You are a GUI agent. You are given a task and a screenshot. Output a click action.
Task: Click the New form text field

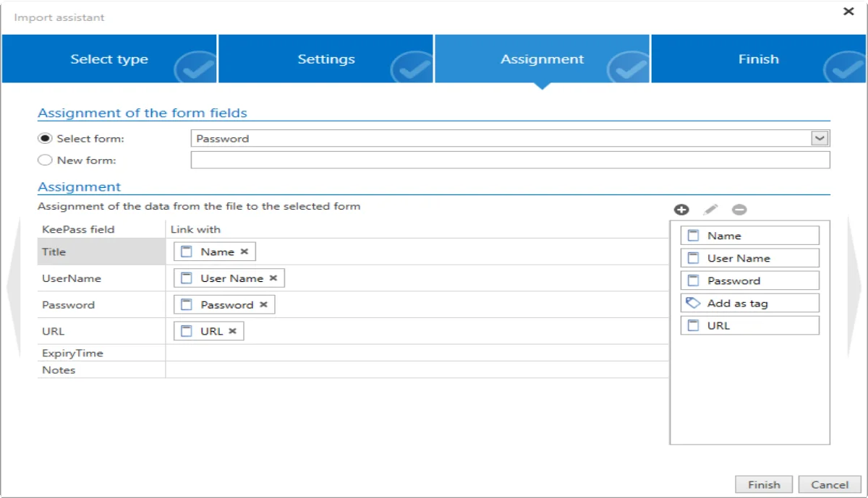[x=510, y=160]
